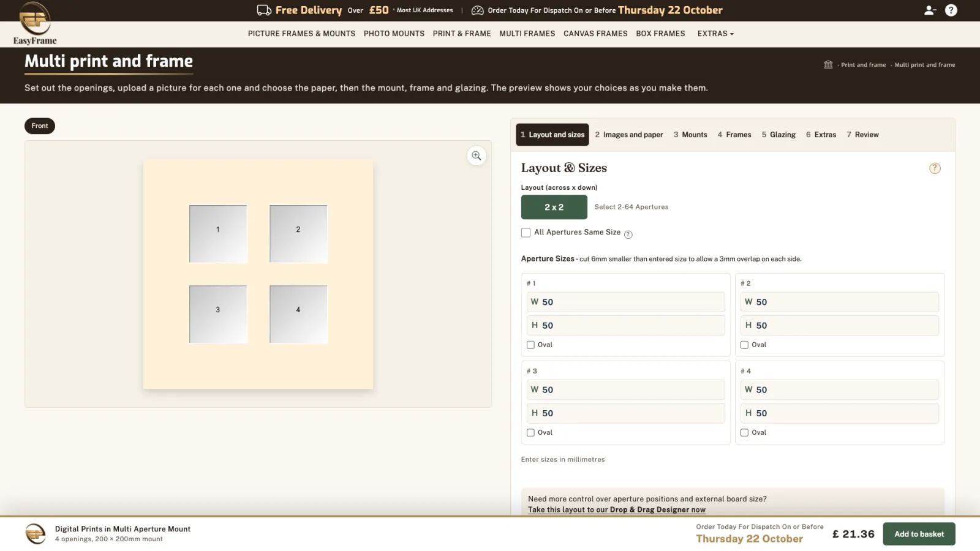
Task: Follow Print and frame breadcrumb link
Action: [863, 65]
